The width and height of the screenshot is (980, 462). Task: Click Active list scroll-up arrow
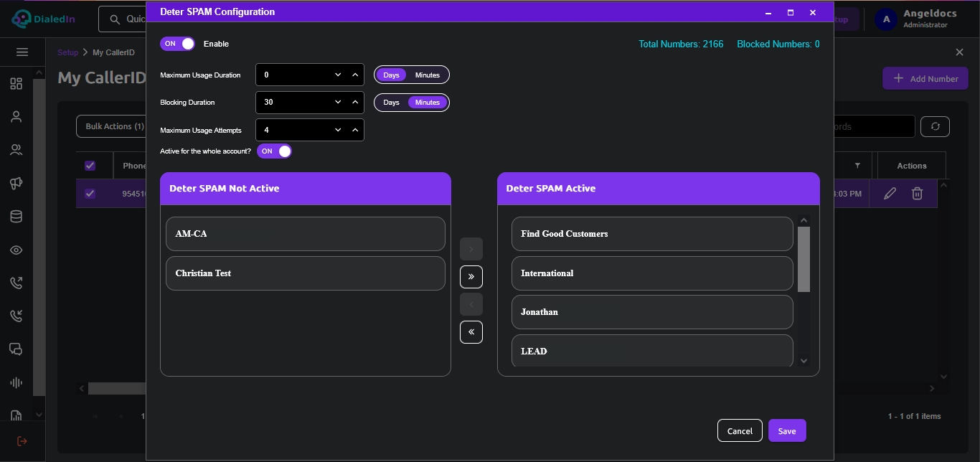tap(804, 221)
